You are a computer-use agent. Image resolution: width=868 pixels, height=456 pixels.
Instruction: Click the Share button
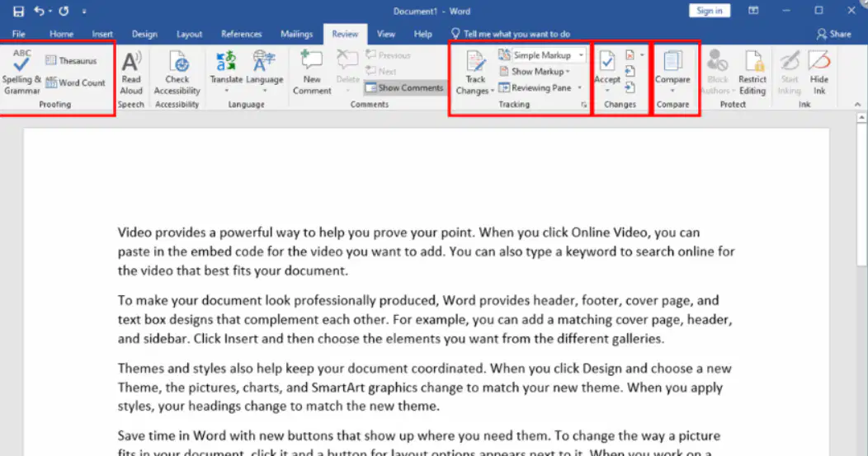tap(833, 34)
